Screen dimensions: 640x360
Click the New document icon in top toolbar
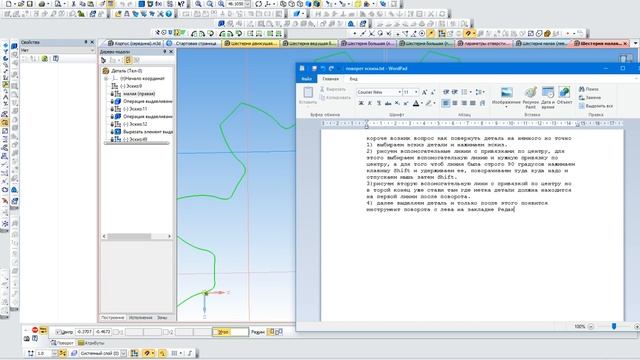click(x=9, y=4)
